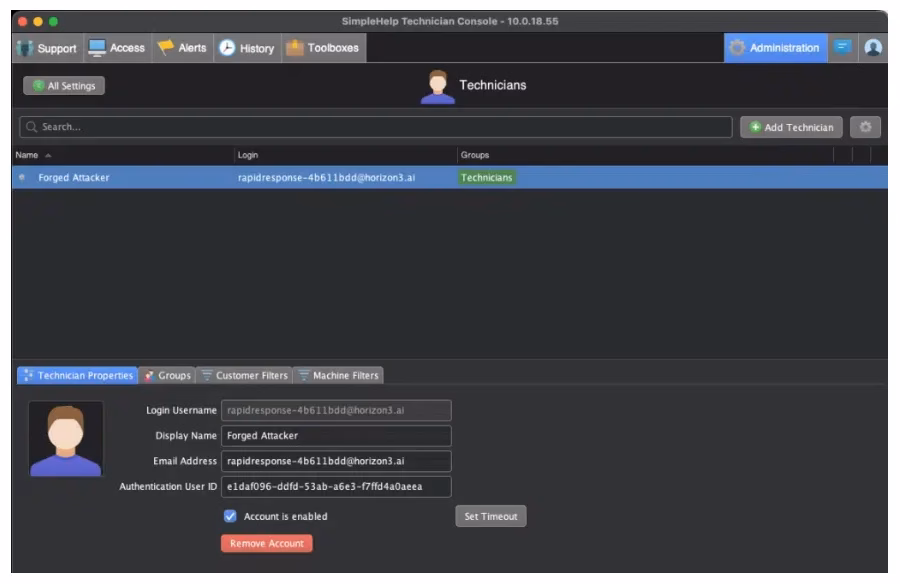This screenshot has height=584, width=900.
Task: Click the Login Username field
Action: coord(336,411)
